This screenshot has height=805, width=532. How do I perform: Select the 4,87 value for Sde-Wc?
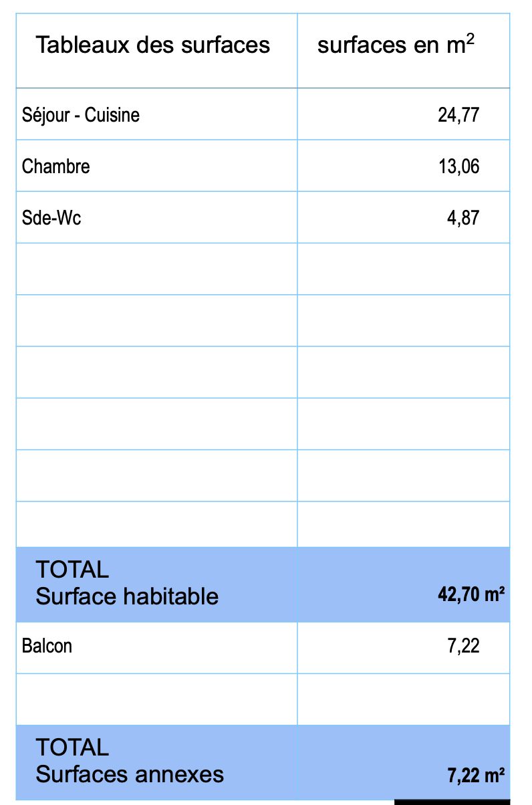click(462, 218)
